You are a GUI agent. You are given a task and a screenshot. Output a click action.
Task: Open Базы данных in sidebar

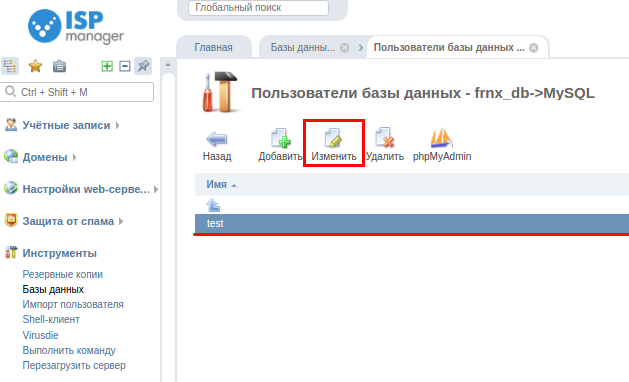[53, 289]
